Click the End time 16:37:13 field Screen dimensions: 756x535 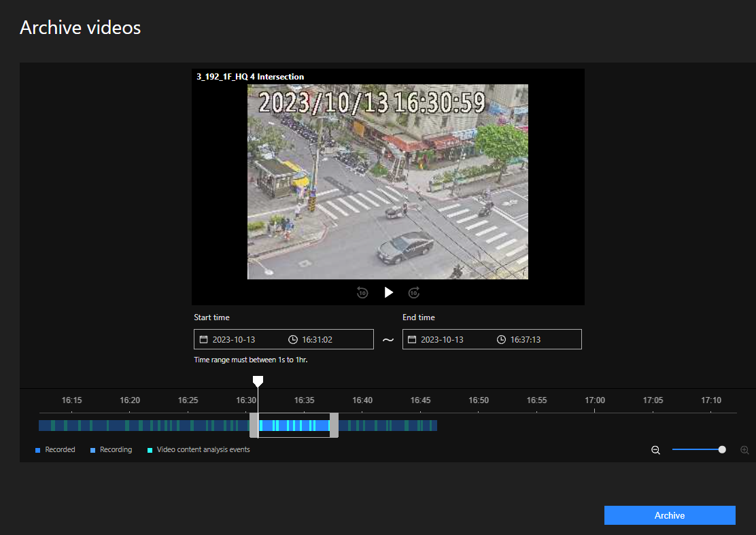526,339
